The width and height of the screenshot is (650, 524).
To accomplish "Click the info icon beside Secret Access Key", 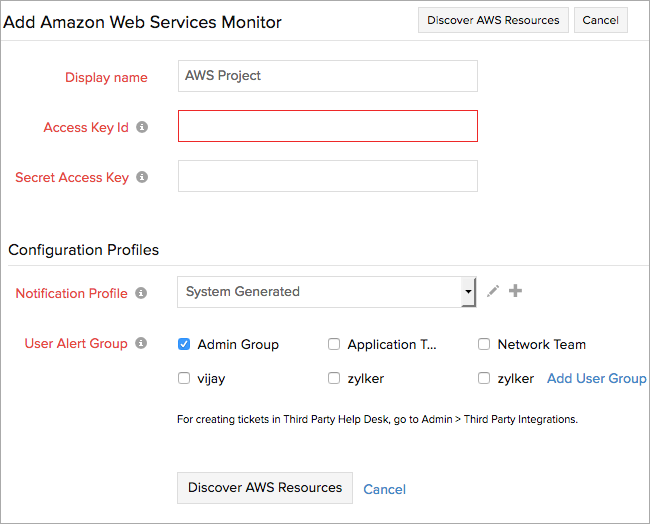I will tap(142, 177).
